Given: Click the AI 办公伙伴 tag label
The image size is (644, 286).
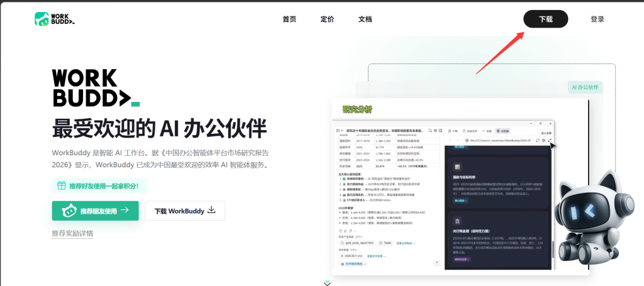Looking at the screenshot, I should (586, 87).
